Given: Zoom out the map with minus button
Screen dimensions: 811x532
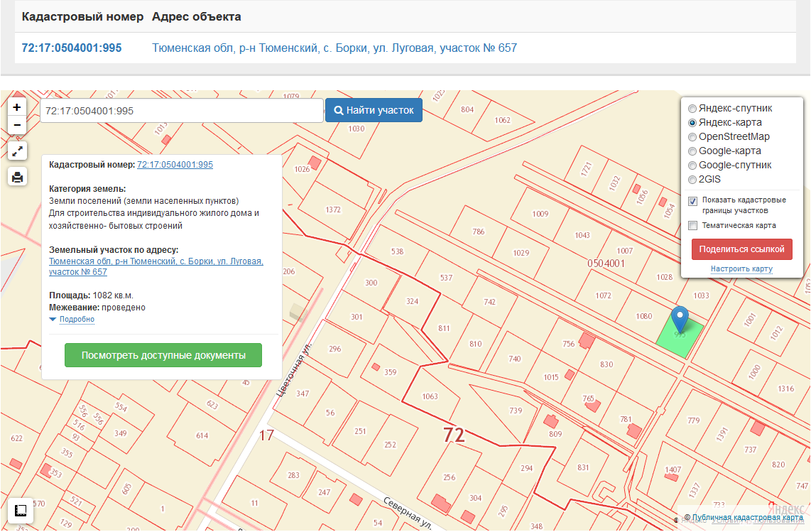Looking at the screenshot, I should pos(17,125).
